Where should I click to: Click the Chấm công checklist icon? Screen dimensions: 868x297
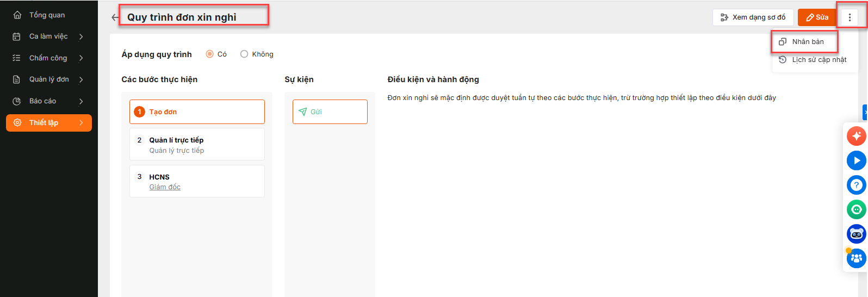point(17,58)
